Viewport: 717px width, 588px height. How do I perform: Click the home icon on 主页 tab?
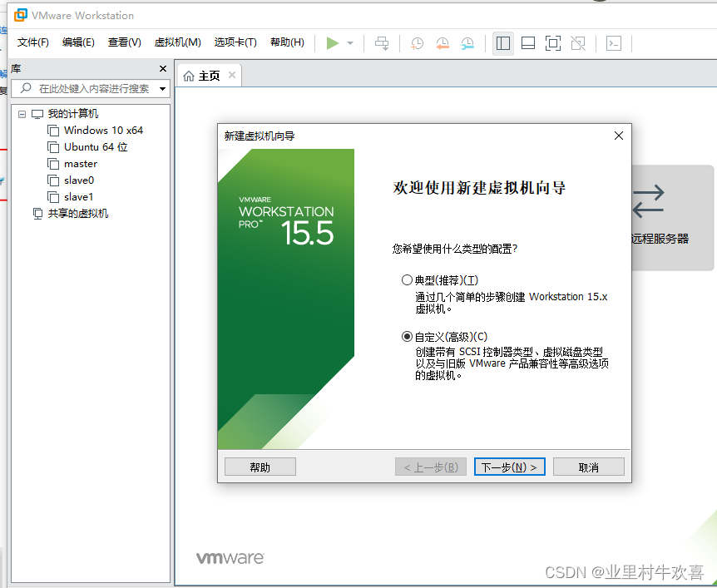point(189,76)
